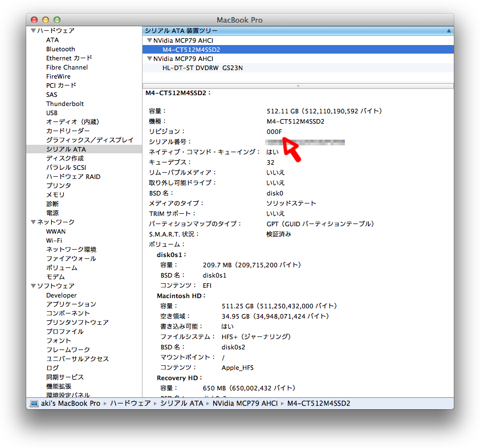Select Thunderbolt in the sidebar
The height and width of the screenshot is (448, 480).
pyautogui.click(x=65, y=104)
